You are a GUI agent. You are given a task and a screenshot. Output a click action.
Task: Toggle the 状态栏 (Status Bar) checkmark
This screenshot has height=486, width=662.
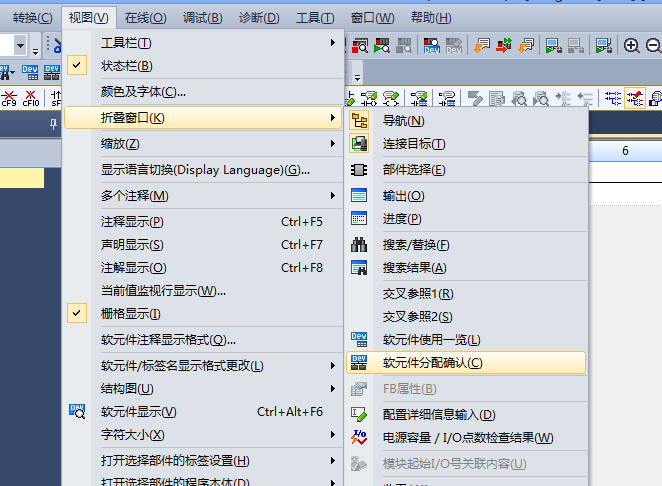tap(126, 66)
